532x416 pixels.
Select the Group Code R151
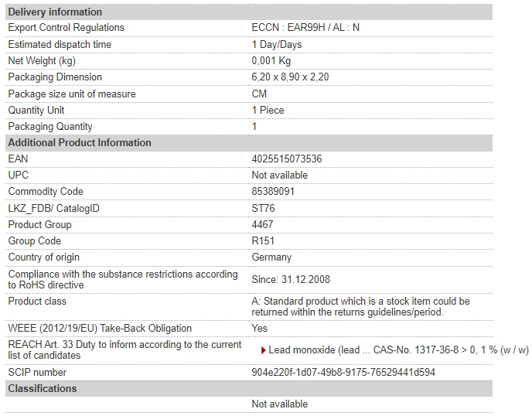[x=263, y=241]
